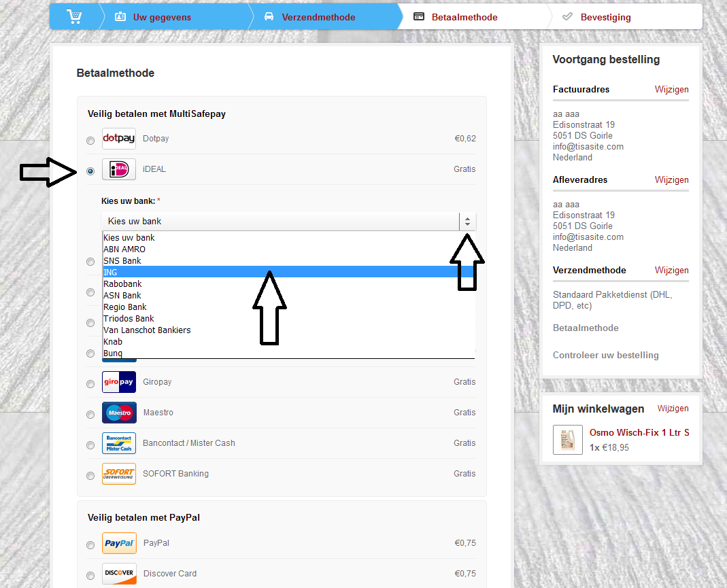Click Wijzigen next to Verzendmethode

pos(671,270)
